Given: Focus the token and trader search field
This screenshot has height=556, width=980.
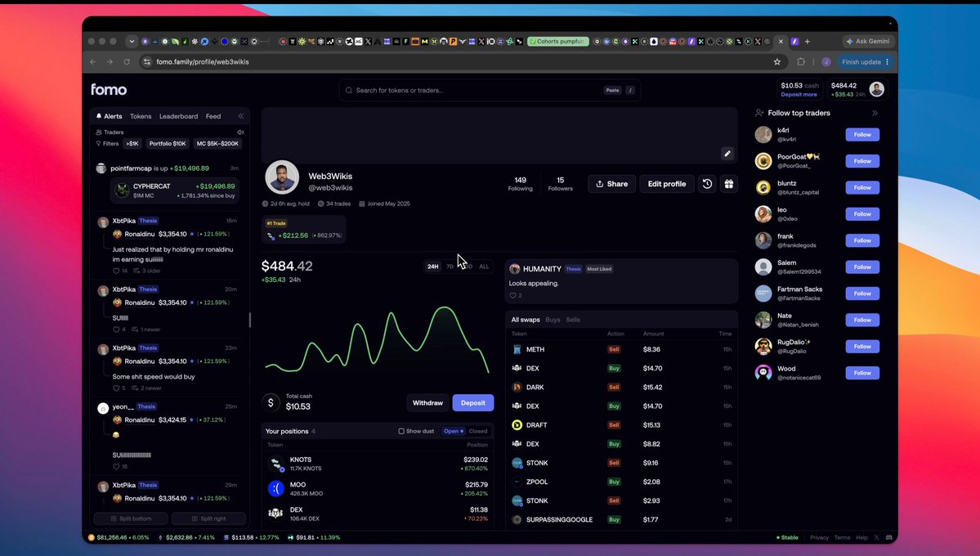Looking at the screenshot, I should (x=490, y=90).
